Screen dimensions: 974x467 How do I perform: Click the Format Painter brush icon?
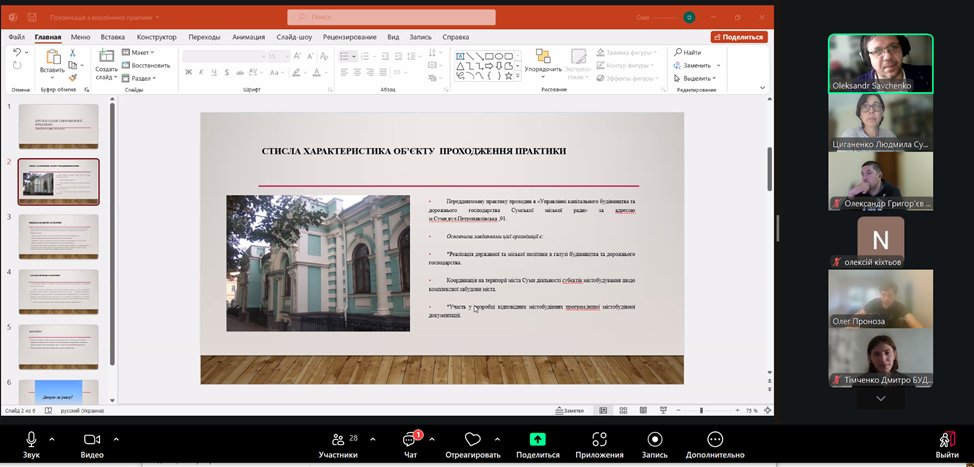click(x=73, y=78)
